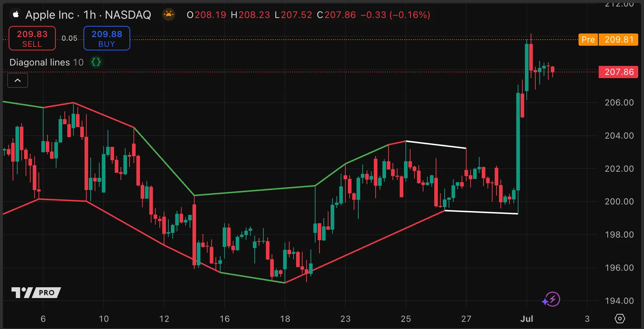Image resolution: width=644 pixels, height=329 pixels.
Task: Open Diagonal lines source code braces icon
Action: tap(96, 62)
